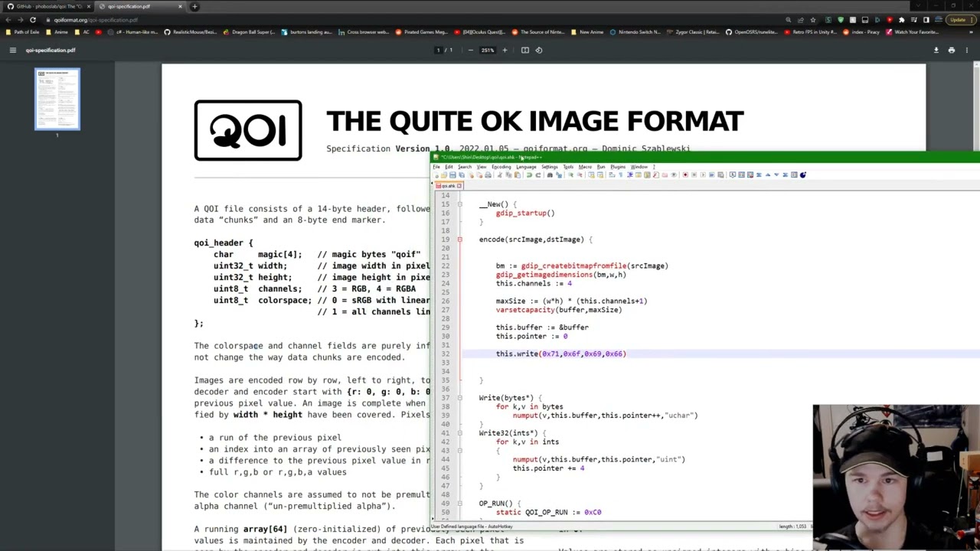Collapse the Write32 fold marker on line 41

tap(459, 433)
